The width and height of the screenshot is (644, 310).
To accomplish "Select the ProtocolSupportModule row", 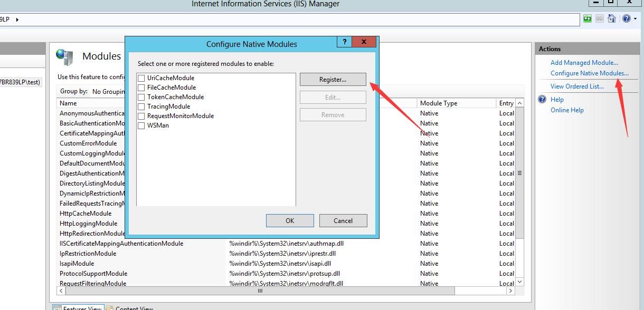I will (93, 274).
